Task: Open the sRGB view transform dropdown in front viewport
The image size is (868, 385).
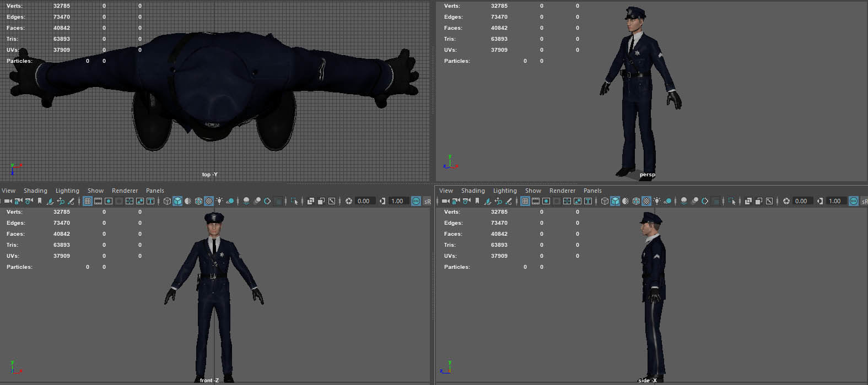Action: (427, 201)
